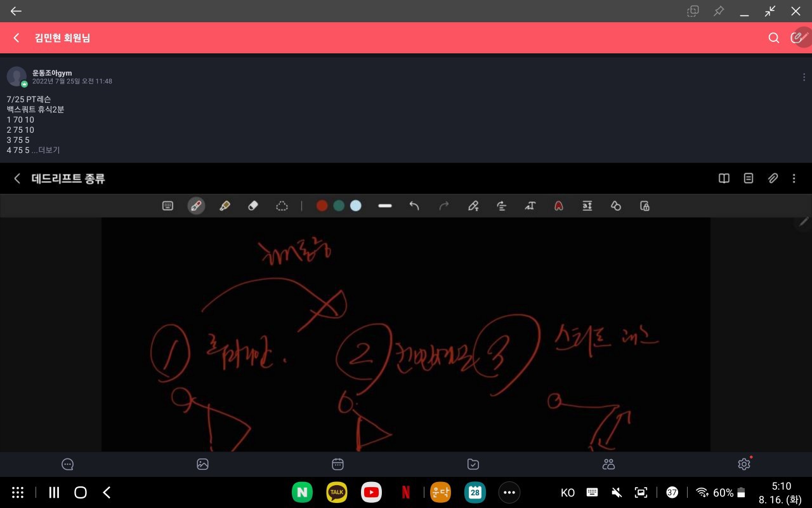The height and width of the screenshot is (508, 812).
Task: Toggle the locked canvas icon in toolbar
Action: click(x=645, y=206)
